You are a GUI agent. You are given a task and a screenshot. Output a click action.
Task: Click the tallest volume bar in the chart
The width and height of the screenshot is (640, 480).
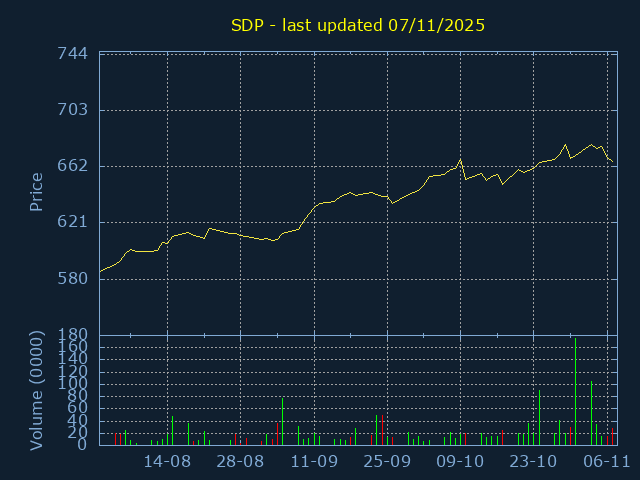coord(575,392)
